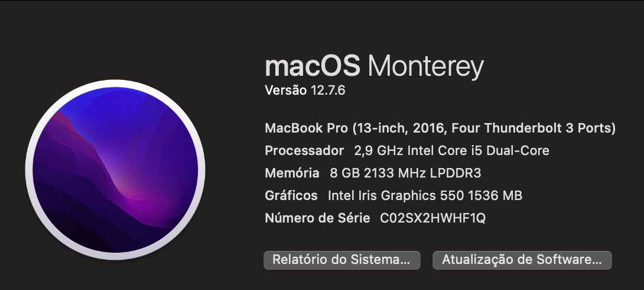Click the Número de Série label

pos(317,218)
